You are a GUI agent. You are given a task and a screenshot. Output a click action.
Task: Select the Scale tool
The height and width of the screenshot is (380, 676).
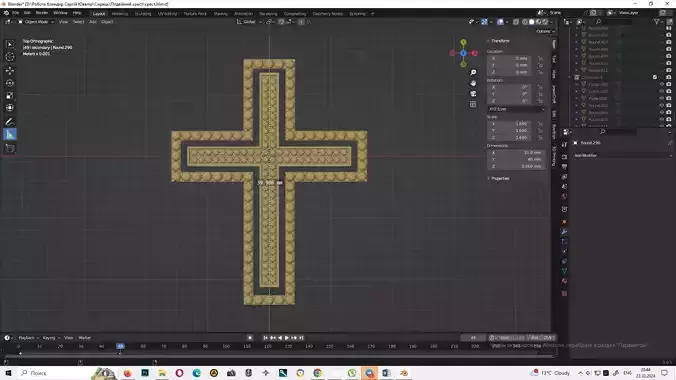10,96
